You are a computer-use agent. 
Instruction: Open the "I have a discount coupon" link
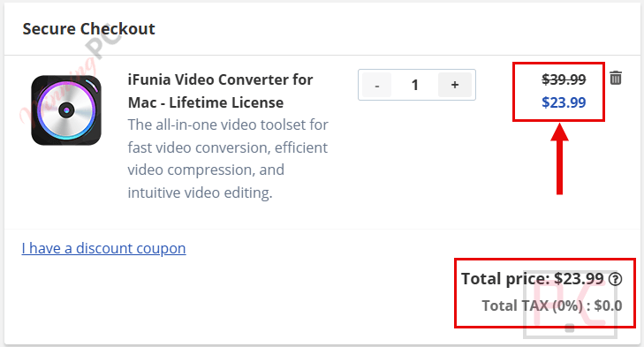(x=104, y=248)
